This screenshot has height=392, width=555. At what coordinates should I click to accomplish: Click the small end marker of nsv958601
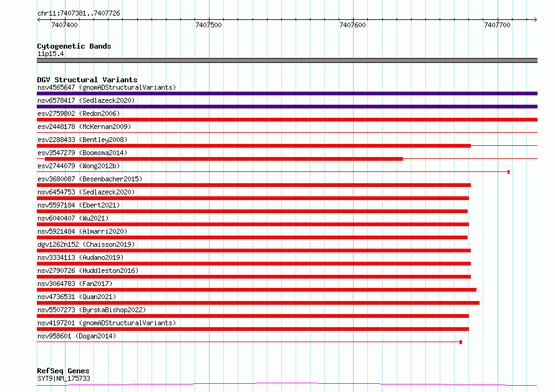tap(460, 342)
